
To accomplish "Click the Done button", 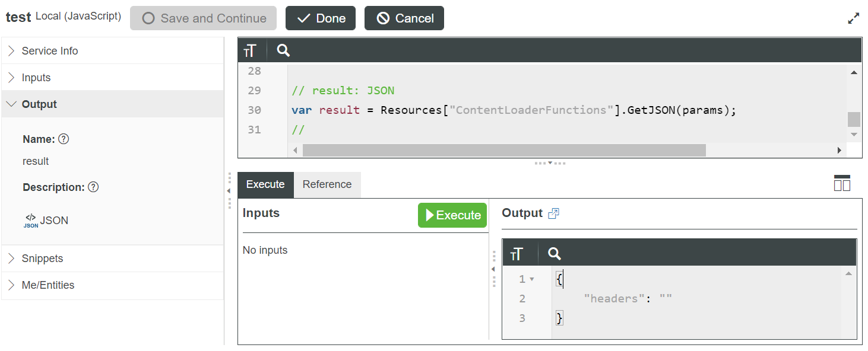I will [x=321, y=18].
